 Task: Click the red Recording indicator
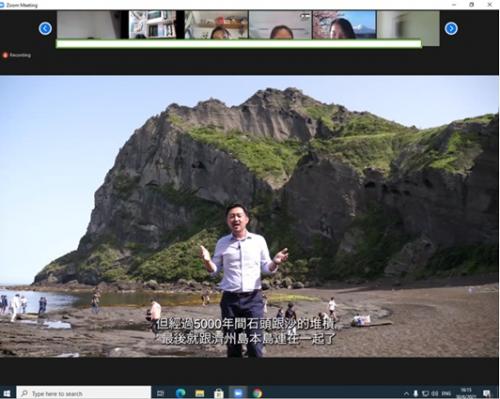(17, 55)
